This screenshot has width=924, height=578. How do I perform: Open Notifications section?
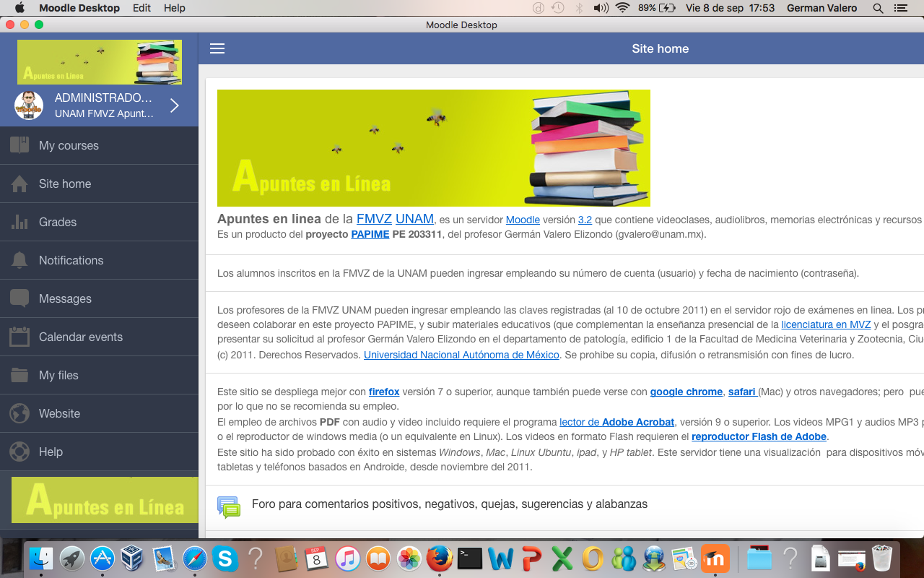click(x=99, y=260)
